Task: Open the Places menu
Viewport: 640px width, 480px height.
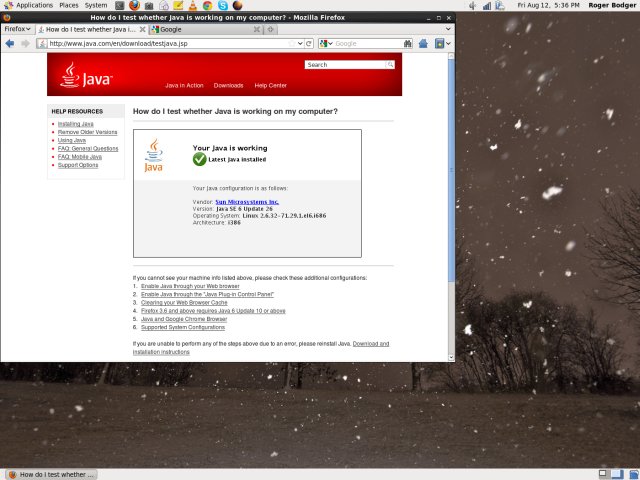Action: pos(69,5)
